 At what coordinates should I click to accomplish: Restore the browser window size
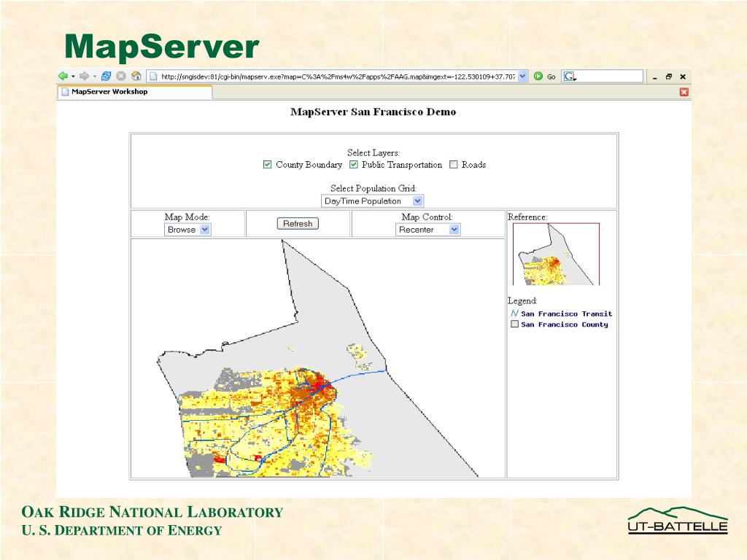tap(669, 77)
